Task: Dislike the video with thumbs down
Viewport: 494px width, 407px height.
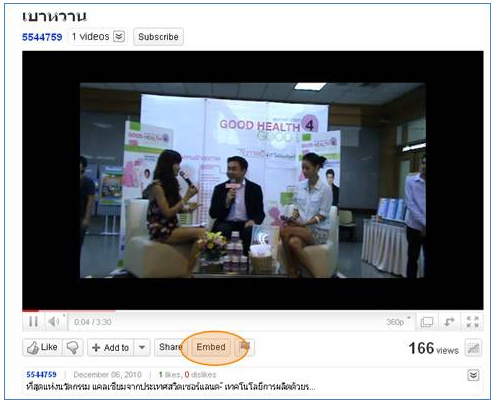Action: click(73, 347)
